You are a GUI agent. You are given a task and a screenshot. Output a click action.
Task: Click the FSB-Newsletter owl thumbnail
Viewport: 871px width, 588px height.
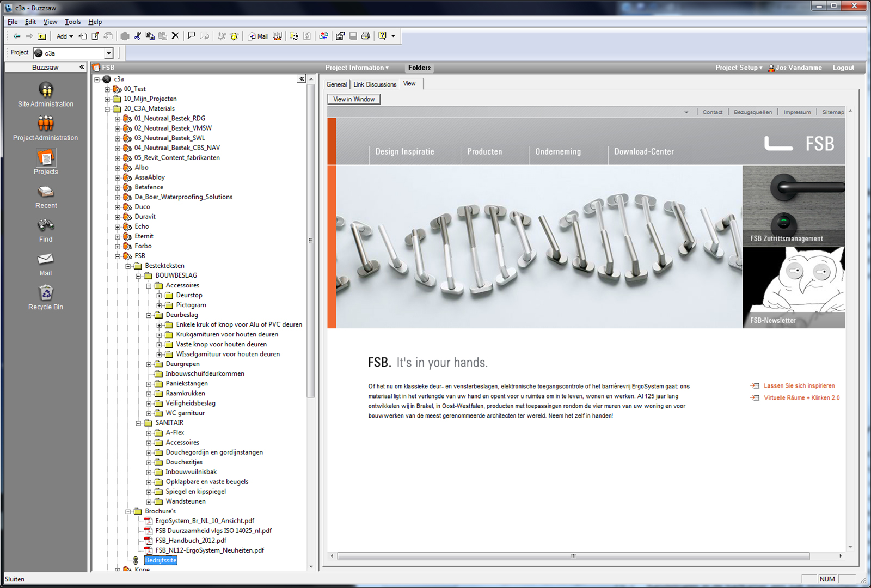click(794, 287)
